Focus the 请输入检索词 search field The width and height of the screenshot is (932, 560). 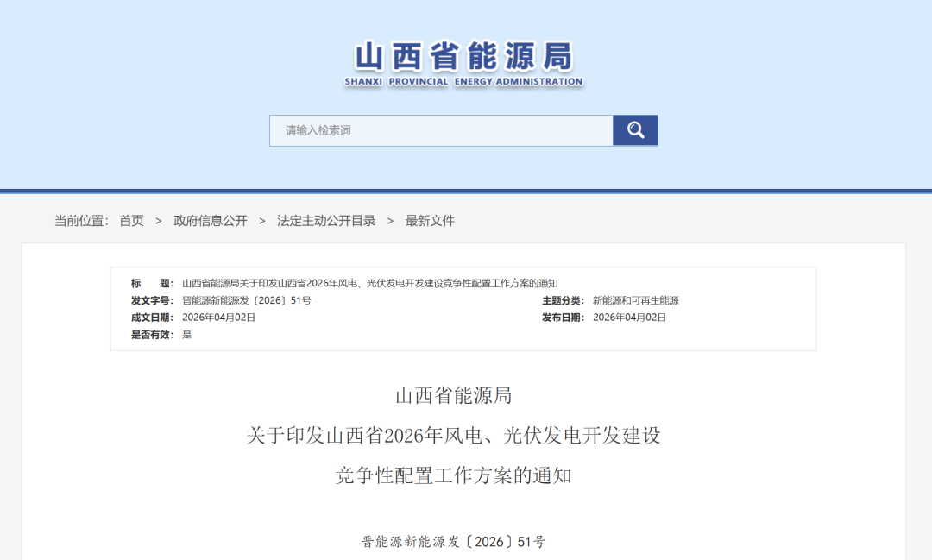(441, 130)
